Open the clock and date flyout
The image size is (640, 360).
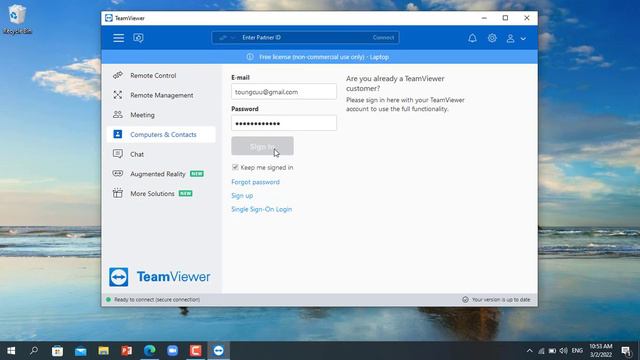pyautogui.click(x=600, y=351)
